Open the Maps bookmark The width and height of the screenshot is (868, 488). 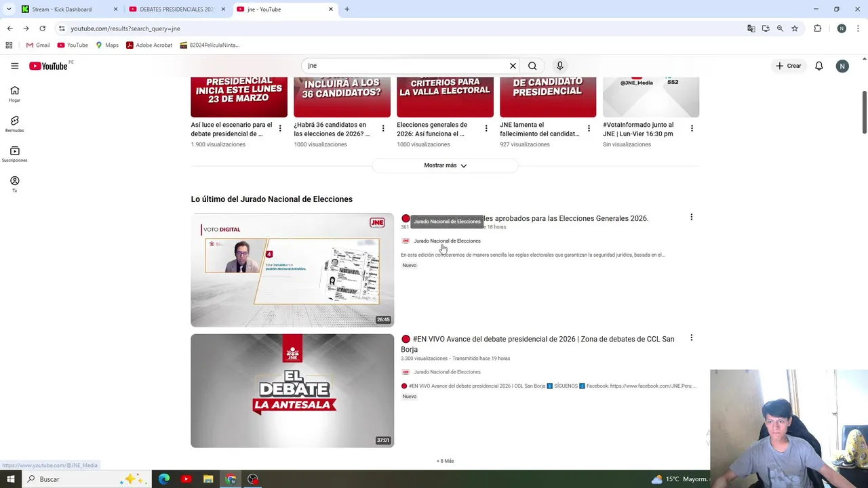(107, 45)
